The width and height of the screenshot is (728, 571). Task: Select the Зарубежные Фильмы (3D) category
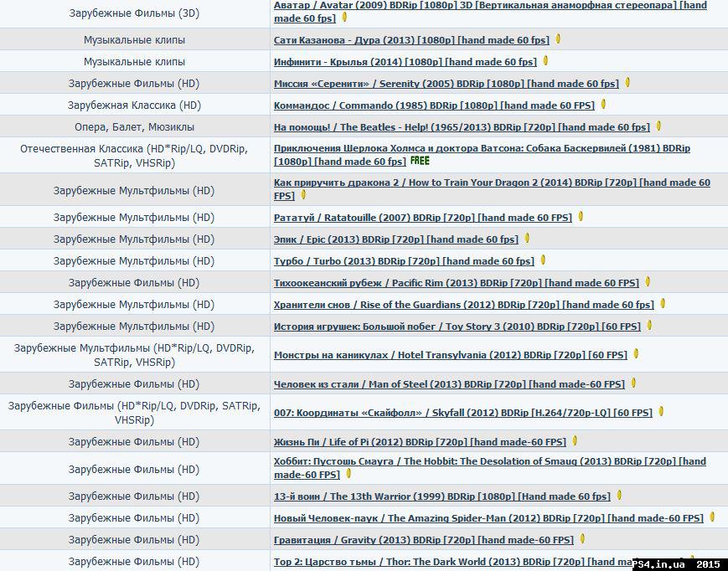point(134,13)
